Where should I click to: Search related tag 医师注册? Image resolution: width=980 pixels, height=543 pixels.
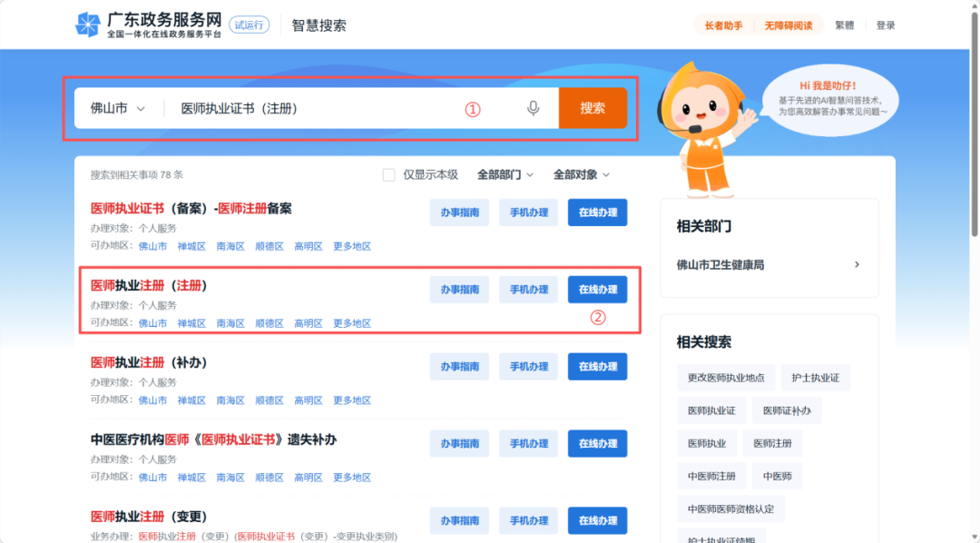tap(772, 443)
